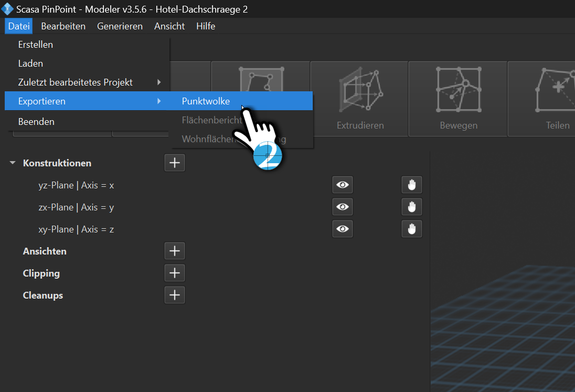Toggle visibility of xy-Plane
Viewport: 575px width, 392px height.
[x=343, y=229]
